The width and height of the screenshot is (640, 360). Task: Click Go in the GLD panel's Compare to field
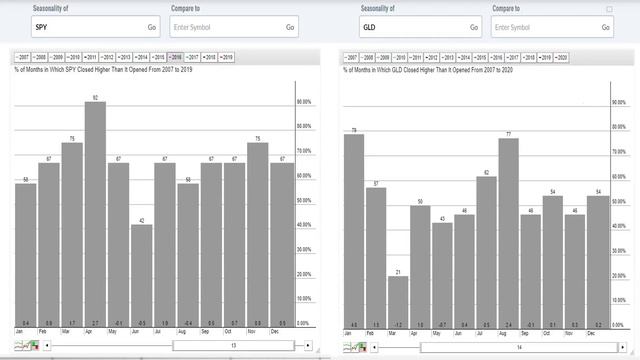(605, 27)
